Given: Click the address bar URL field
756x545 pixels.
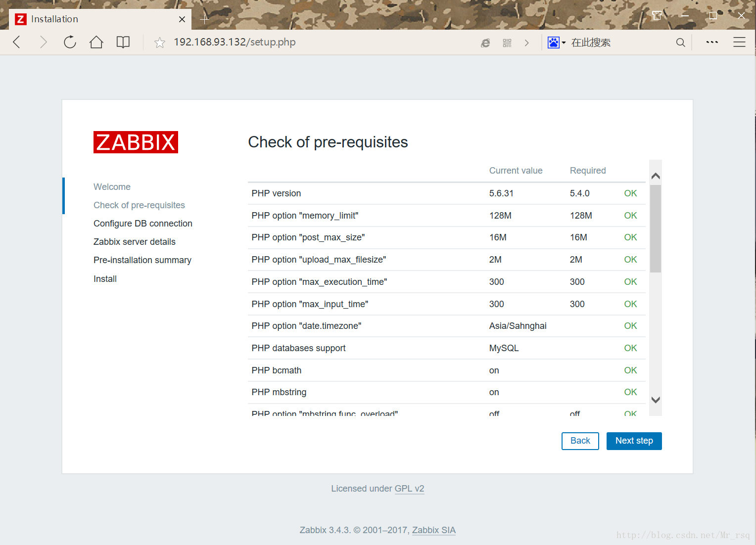Looking at the screenshot, I should [297, 43].
